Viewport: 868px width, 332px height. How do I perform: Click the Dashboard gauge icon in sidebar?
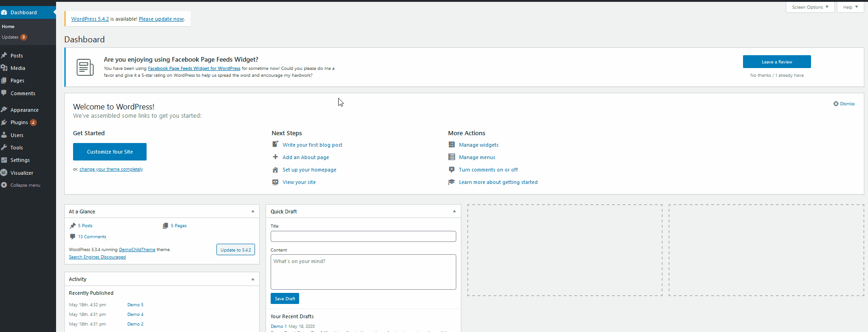(x=4, y=12)
